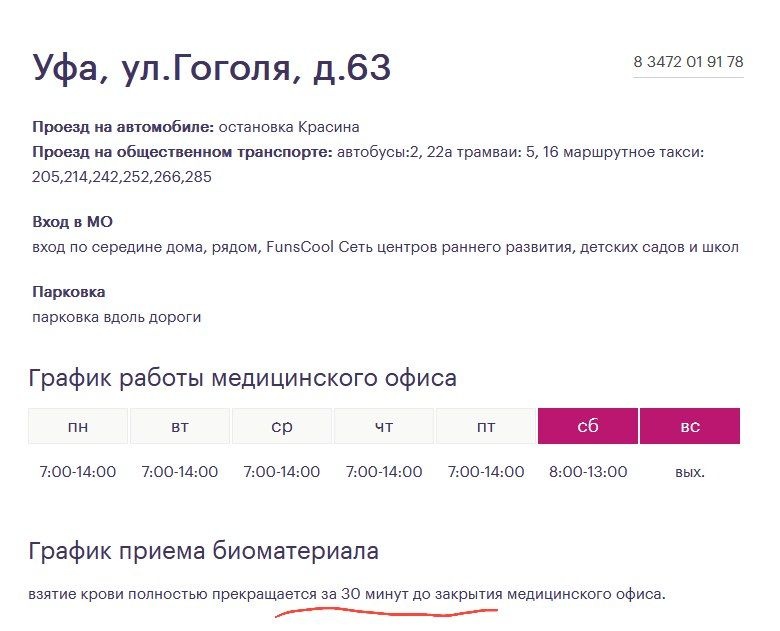Select the чт day tab

[384, 426]
